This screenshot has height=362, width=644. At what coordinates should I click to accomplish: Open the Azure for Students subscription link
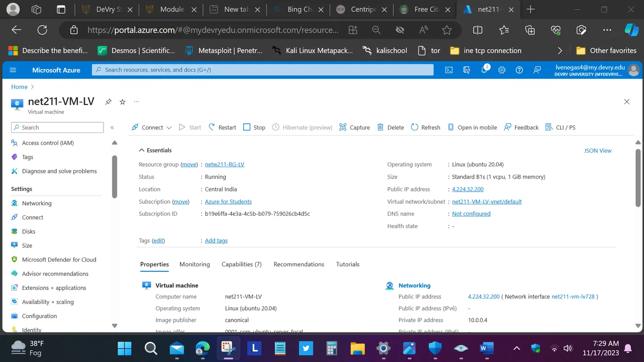point(228,202)
